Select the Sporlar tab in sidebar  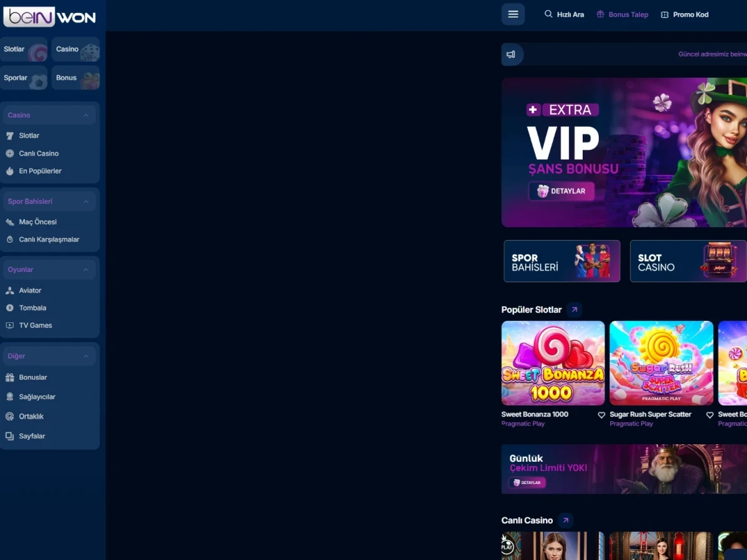24,78
